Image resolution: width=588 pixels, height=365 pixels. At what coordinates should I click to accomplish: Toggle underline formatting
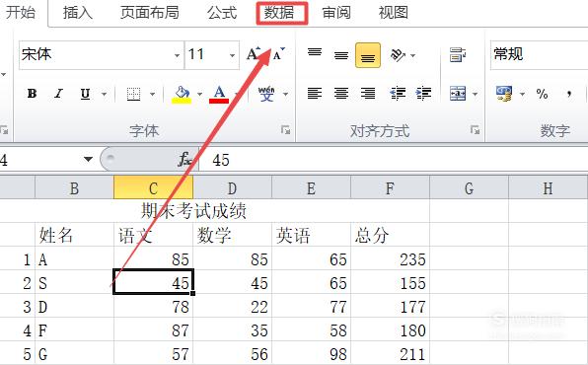[85, 94]
